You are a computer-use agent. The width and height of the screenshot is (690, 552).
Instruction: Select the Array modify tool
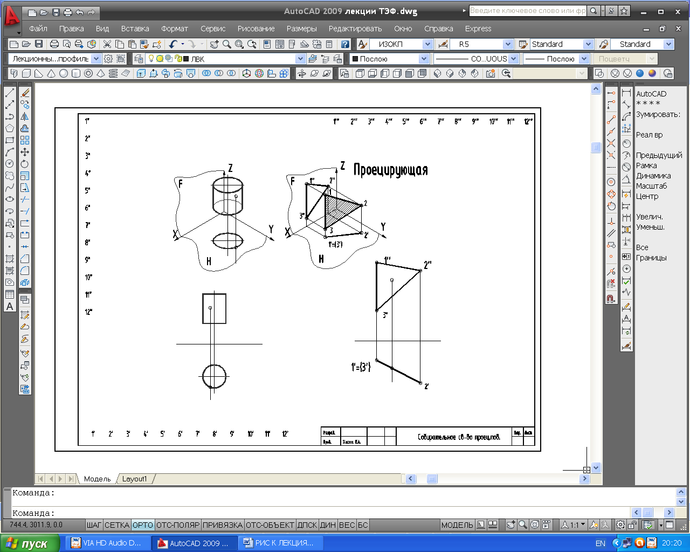coord(25,140)
